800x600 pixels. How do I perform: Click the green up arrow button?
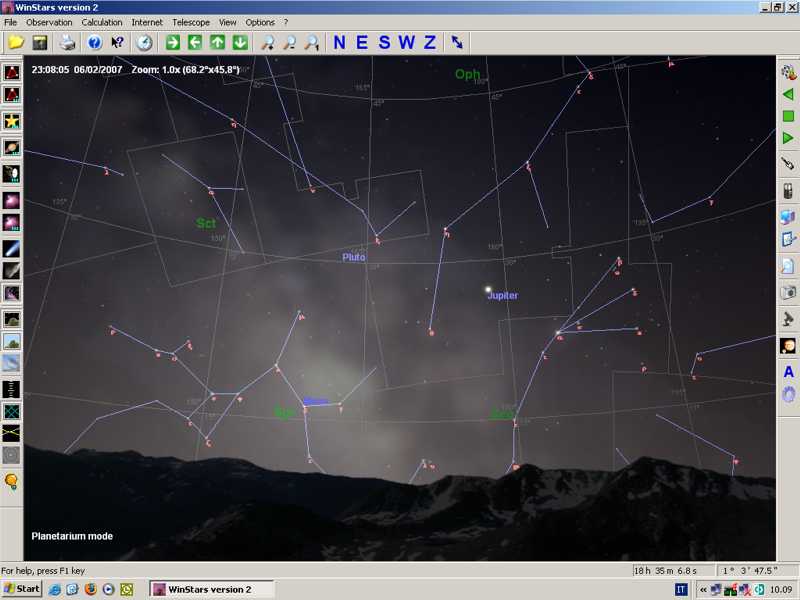(x=217, y=42)
